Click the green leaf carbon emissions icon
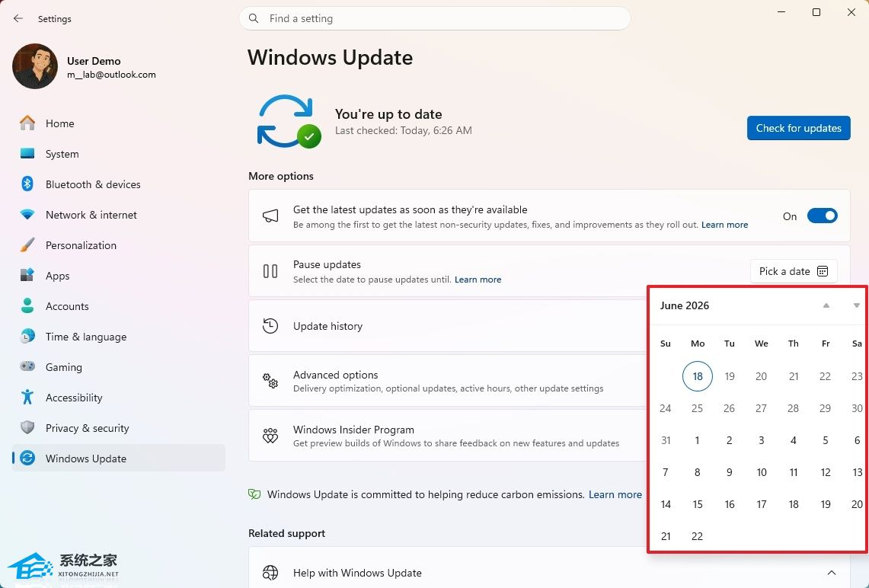 coord(254,494)
